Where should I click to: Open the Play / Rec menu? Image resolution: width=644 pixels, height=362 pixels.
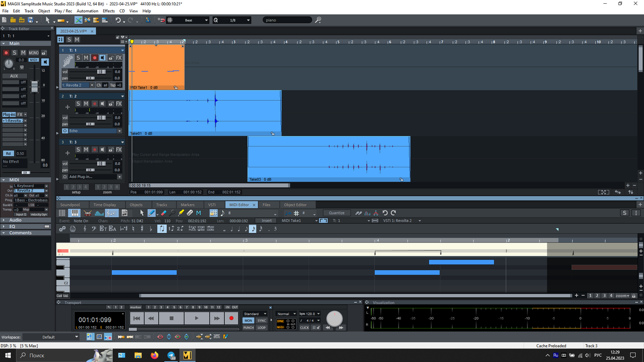click(63, 11)
